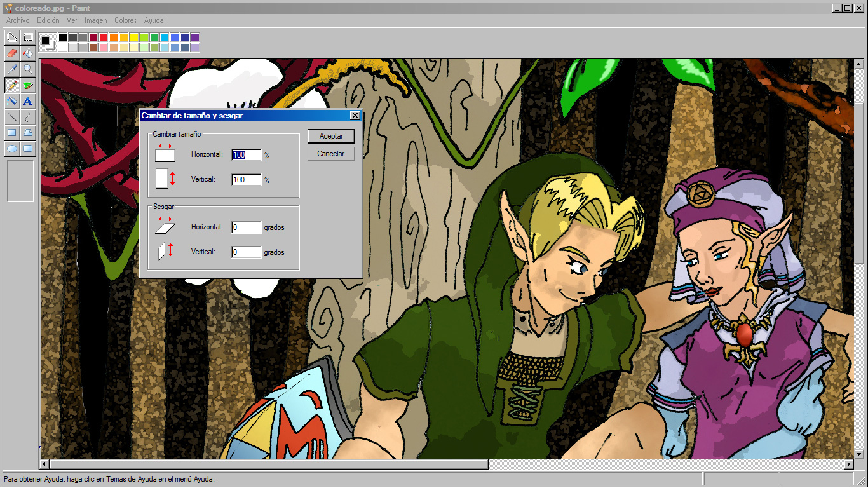Pick the Eraser tool
The height and width of the screenshot is (488, 868).
12,53
